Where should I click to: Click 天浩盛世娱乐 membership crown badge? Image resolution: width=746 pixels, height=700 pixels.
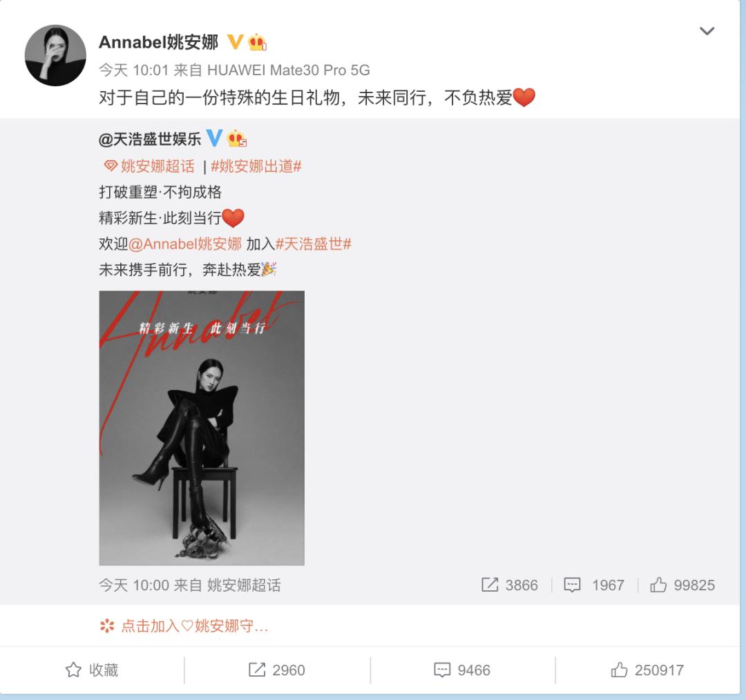point(236,138)
